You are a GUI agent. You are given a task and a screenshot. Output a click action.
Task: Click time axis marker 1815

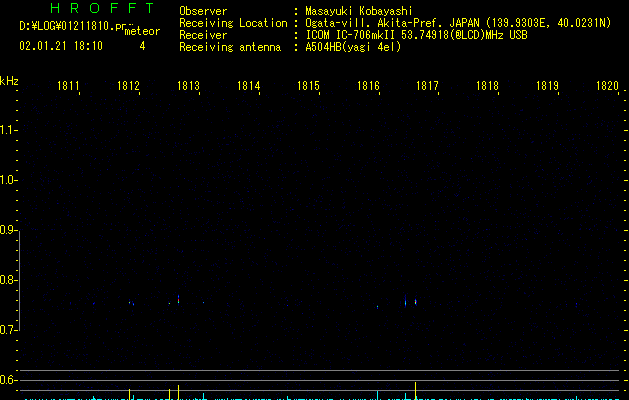[x=308, y=86]
